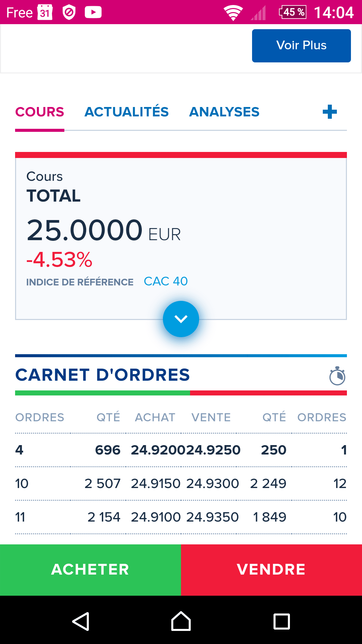Tap the plus icon for more tabs
This screenshot has width=362, height=644.
point(329,112)
